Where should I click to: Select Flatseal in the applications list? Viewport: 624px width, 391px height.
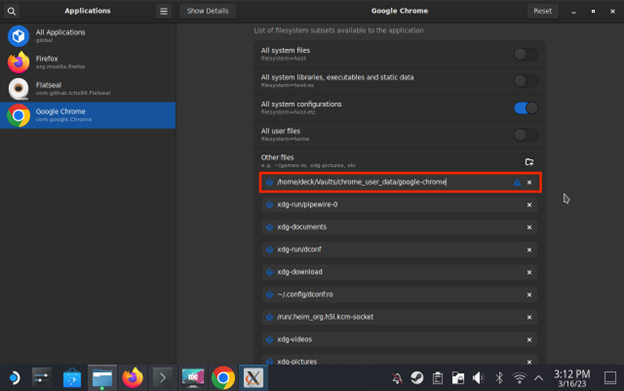pyautogui.click(x=88, y=89)
